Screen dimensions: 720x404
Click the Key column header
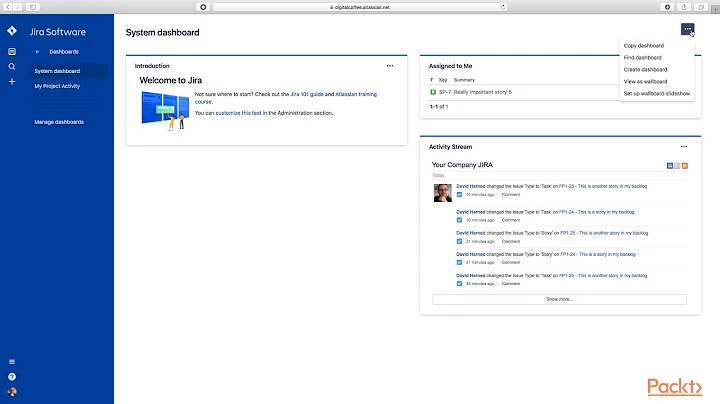click(x=443, y=80)
